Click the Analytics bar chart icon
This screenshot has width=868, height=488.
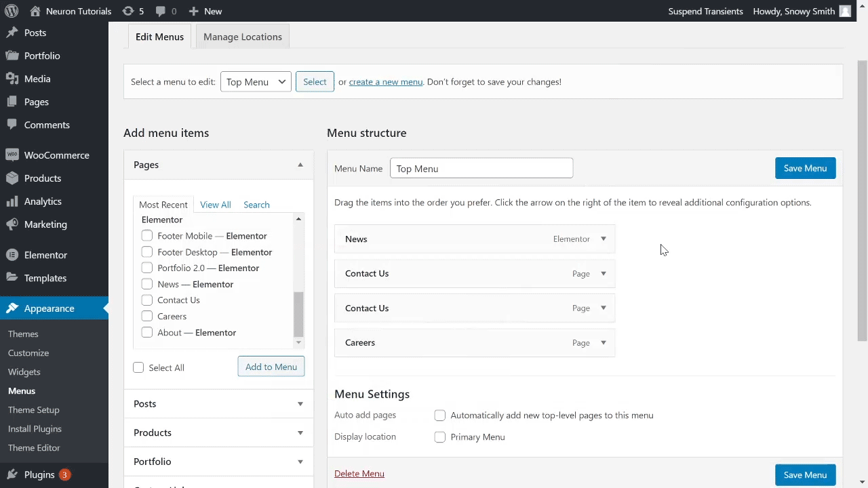pos(12,201)
